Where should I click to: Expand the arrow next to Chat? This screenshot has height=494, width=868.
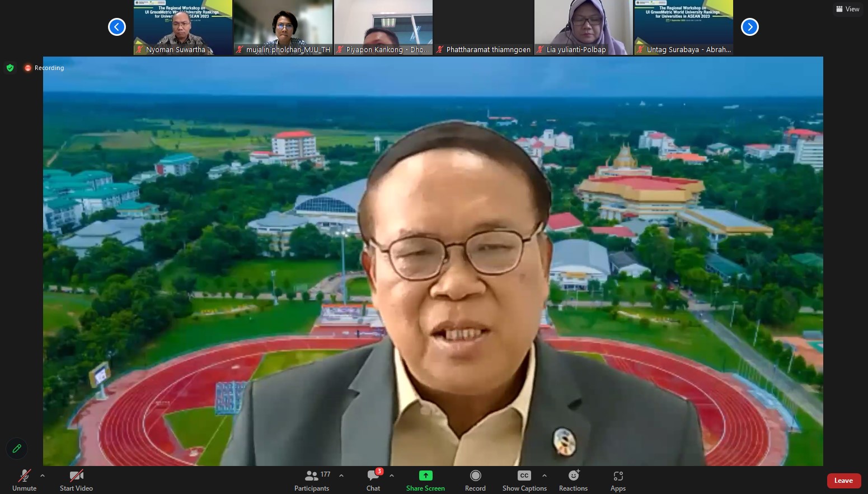(392, 476)
